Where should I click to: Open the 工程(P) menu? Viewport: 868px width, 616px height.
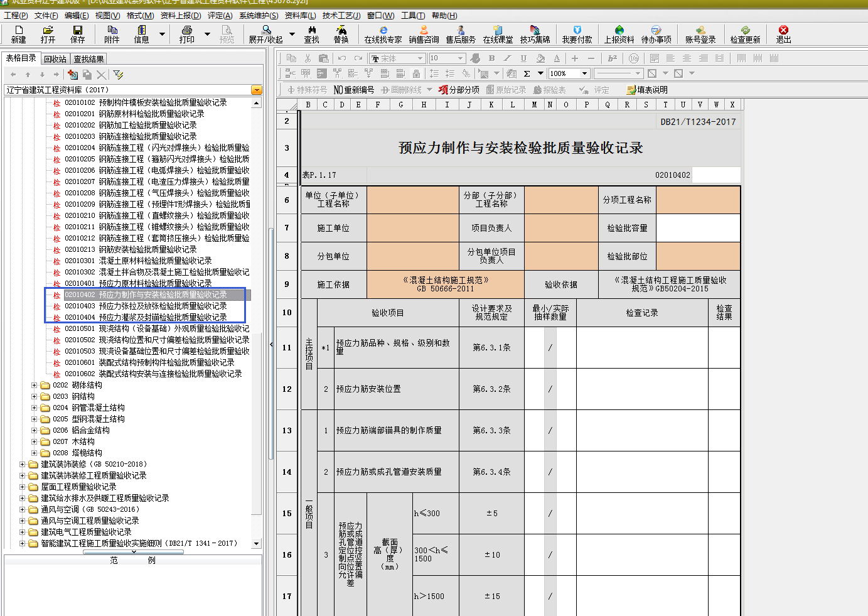coord(16,15)
